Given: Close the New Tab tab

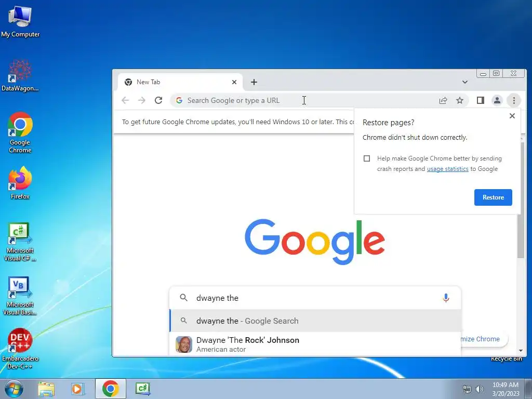Looking at the screenshot, I should (234, 82).
